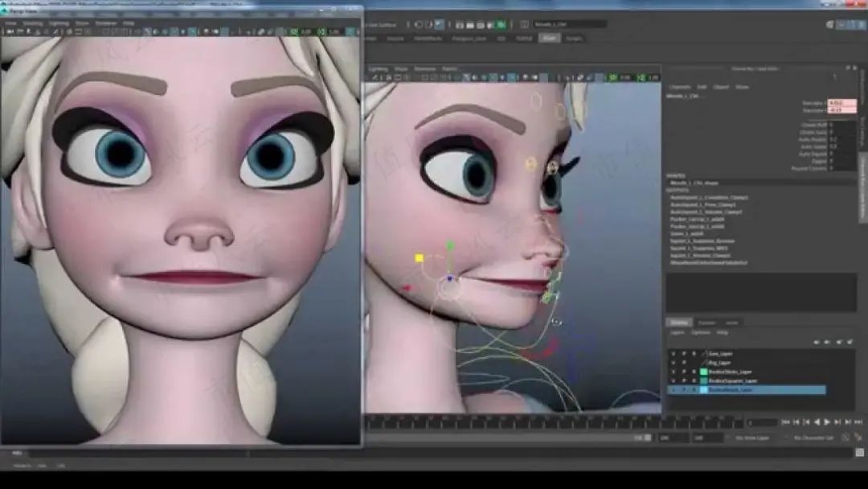Jump to end of playback range
The height and width of the screenshot is (489, 868).
[x=858, y=422]
